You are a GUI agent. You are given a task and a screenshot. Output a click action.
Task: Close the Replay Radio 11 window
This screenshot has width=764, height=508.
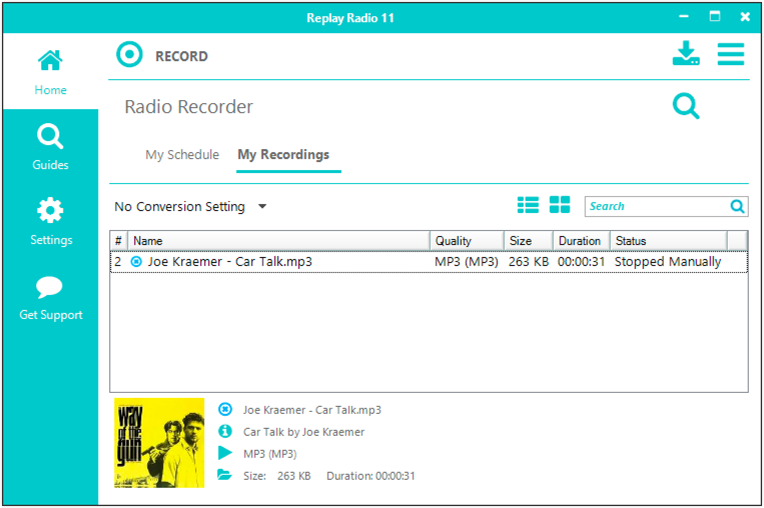[x=745, y=17]
